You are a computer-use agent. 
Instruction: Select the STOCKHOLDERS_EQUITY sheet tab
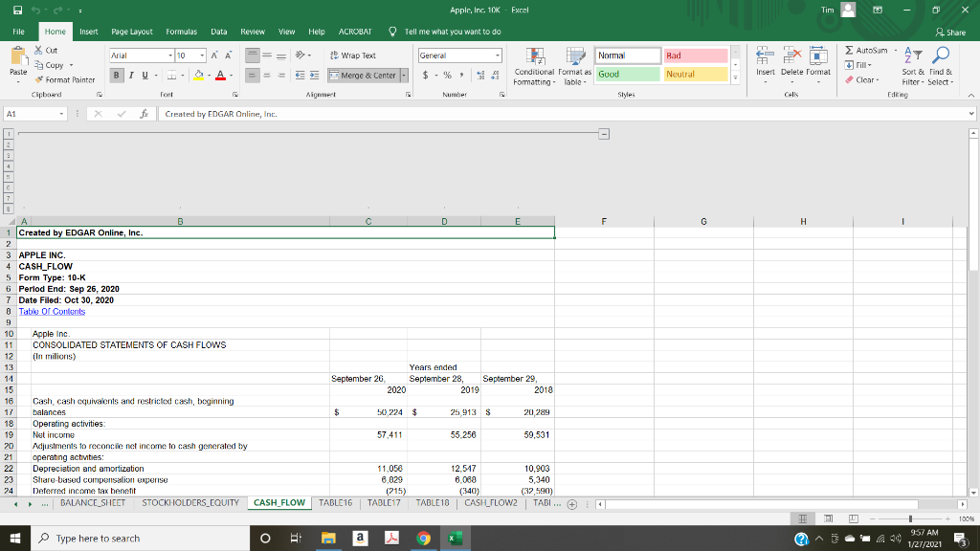190,501
